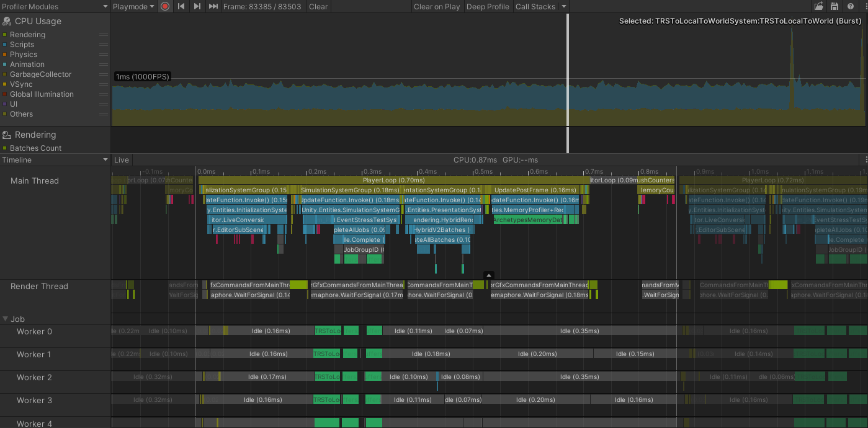This screenshot has height=428, width=868.
Task: Click the Worker 1 label
Action: tap(34, 354)
